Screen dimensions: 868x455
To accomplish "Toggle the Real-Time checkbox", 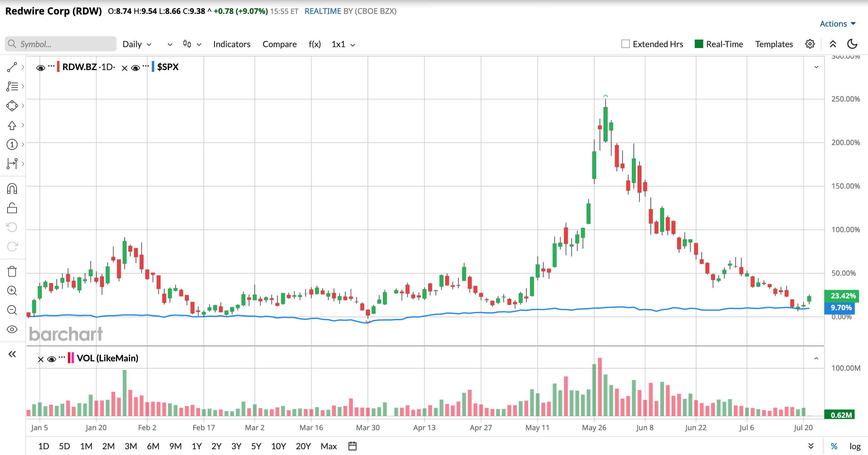I will tap(699, 44).
